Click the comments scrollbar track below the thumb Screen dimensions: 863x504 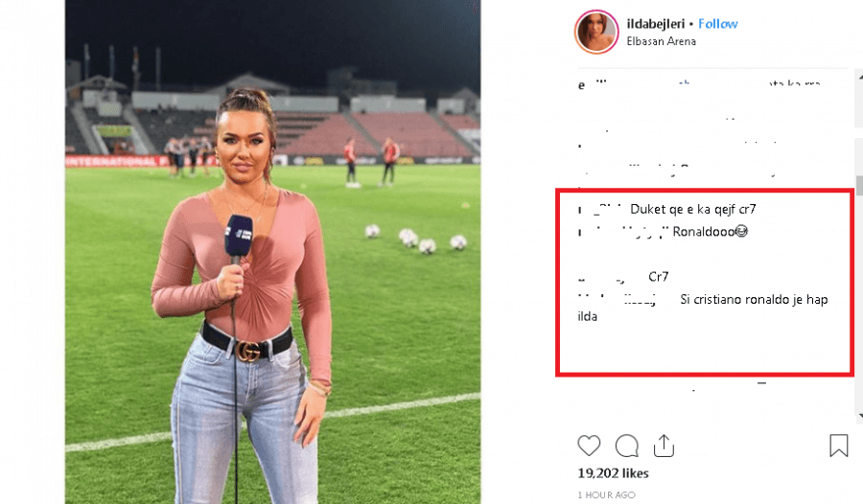(859, 303)
